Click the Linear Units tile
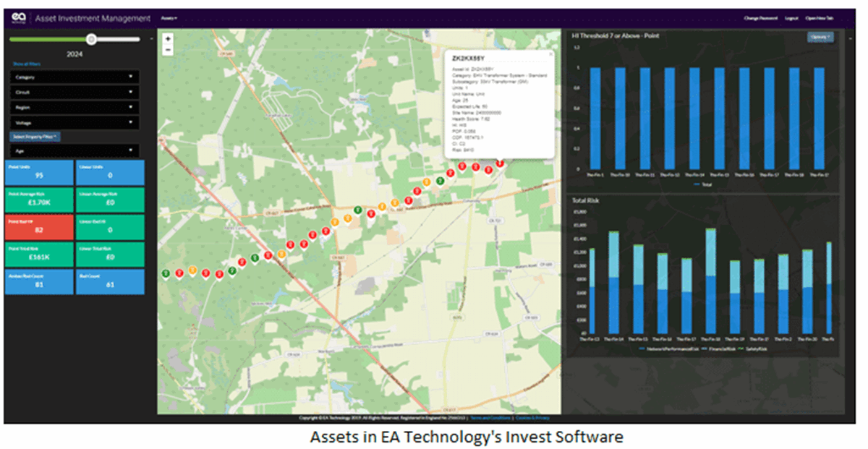Viewport: 868px width, 449px height. (110, 173)
